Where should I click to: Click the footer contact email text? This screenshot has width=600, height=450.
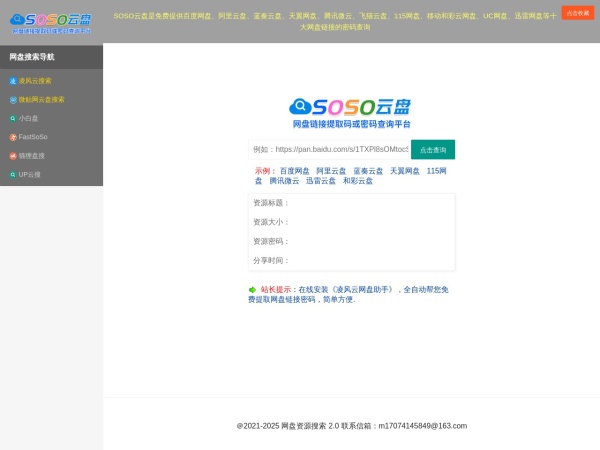(x=422, y=426)
